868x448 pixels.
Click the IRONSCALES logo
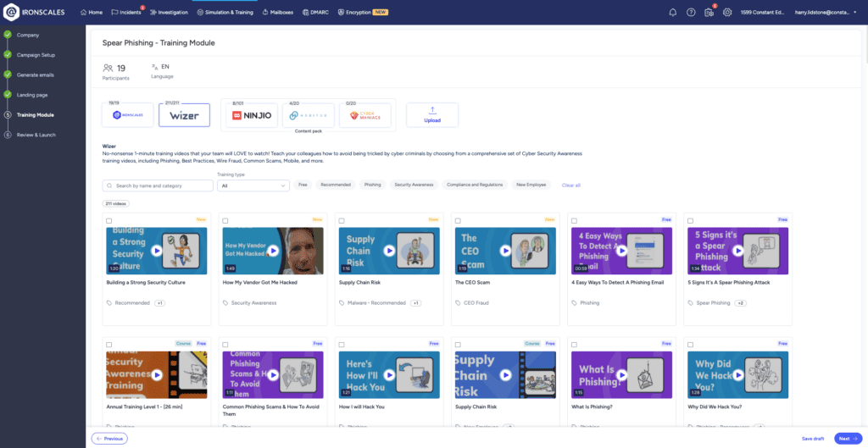point(34,12)
